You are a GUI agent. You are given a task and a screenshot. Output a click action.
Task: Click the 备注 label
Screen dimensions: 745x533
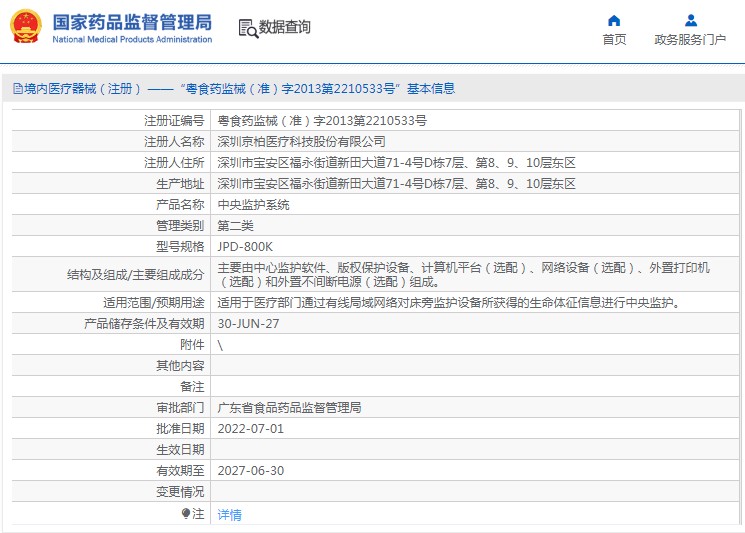coord(192,387)
